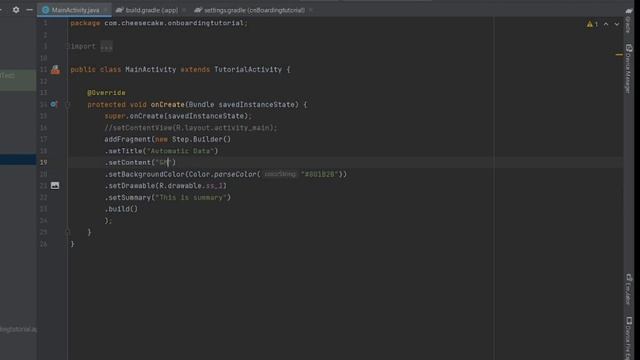The image size is (640, 360).
Task: Click the colorString parameter hint
Action: coord(280,174)
